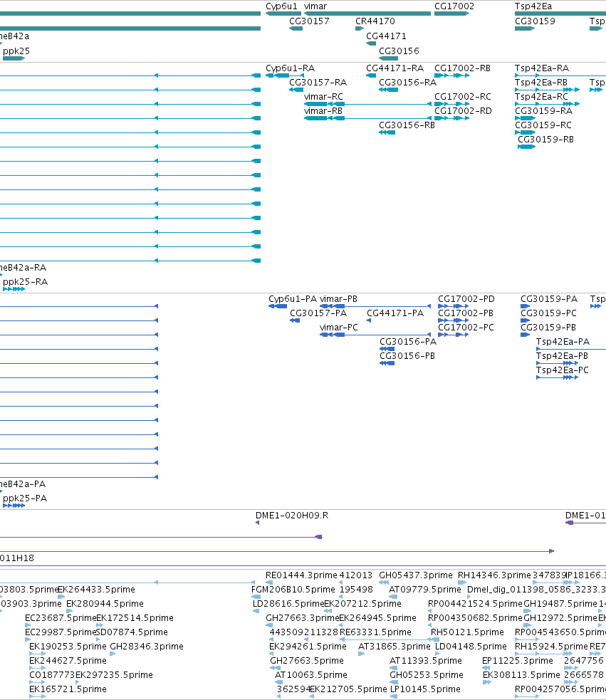Screen dimensions: 606x700
Task: Select protein CG30156-PB
Action: tap(407, 356)
